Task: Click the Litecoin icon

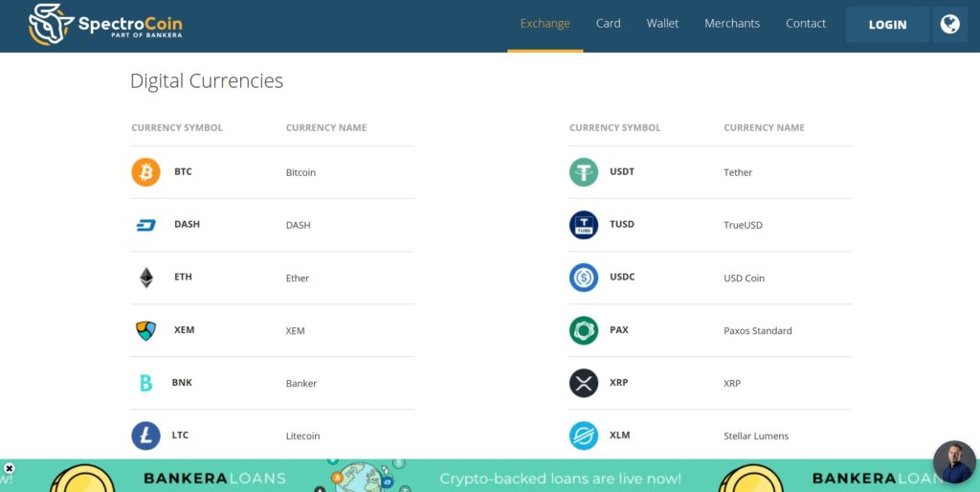Action: pos(145,436)
